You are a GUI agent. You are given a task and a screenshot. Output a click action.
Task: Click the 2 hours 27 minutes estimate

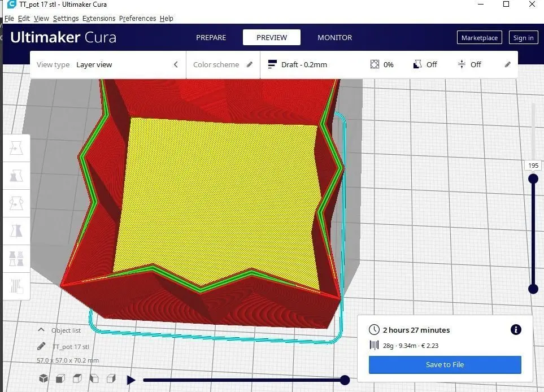[416, 330]
